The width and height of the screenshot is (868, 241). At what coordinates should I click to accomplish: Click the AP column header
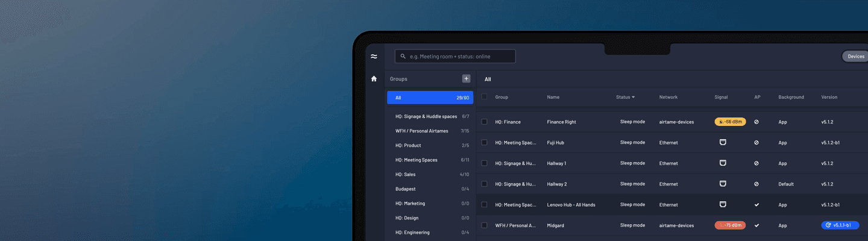click(757, 97)
